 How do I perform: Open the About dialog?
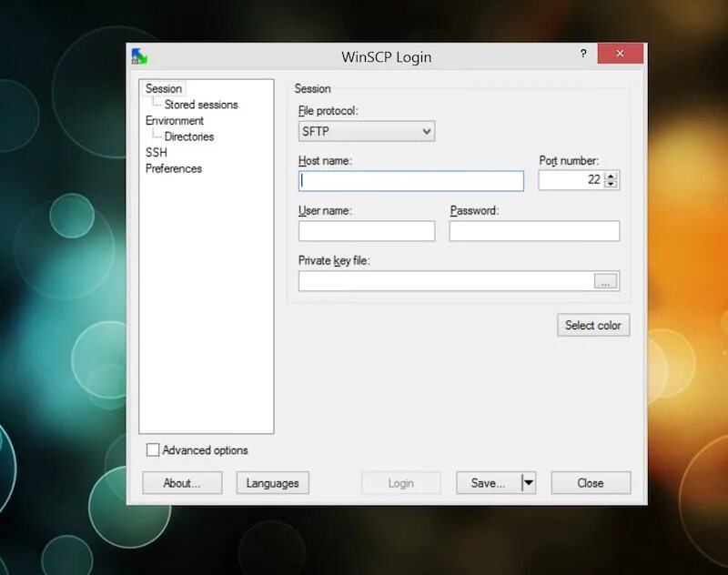click(x=182, y=483)
